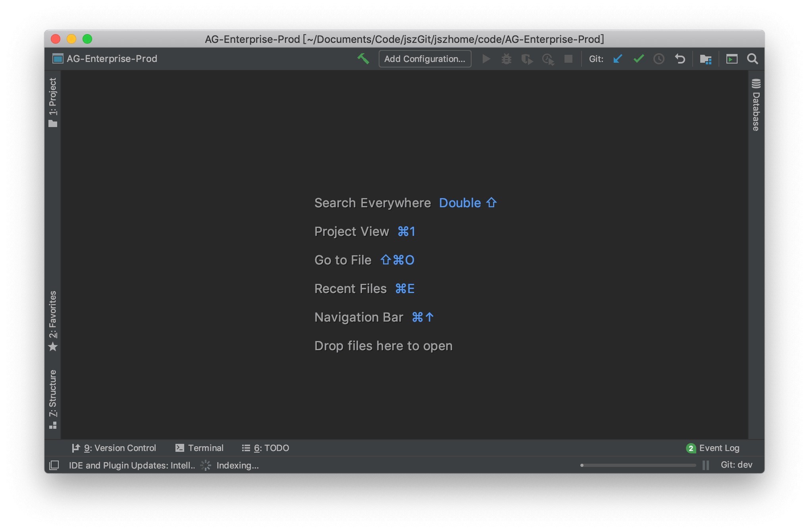Click the Git commit icon

638,58
